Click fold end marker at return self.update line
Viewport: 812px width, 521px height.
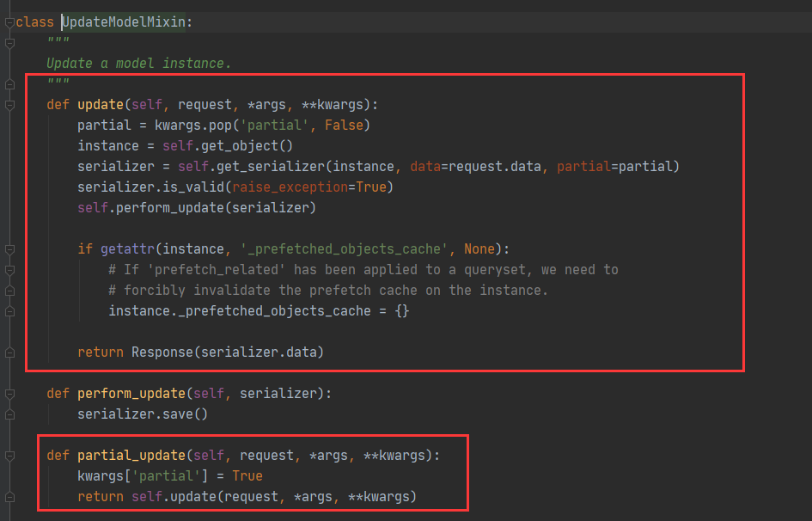9,497
